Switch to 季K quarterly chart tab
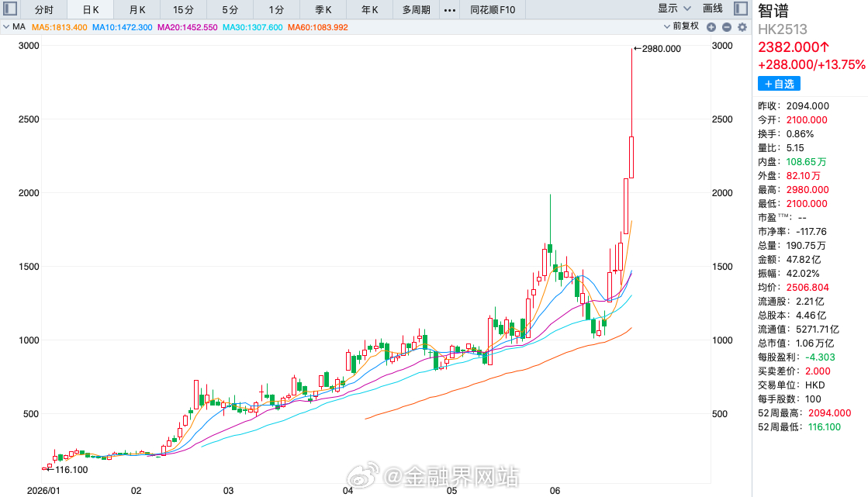 tap(323, 10)
